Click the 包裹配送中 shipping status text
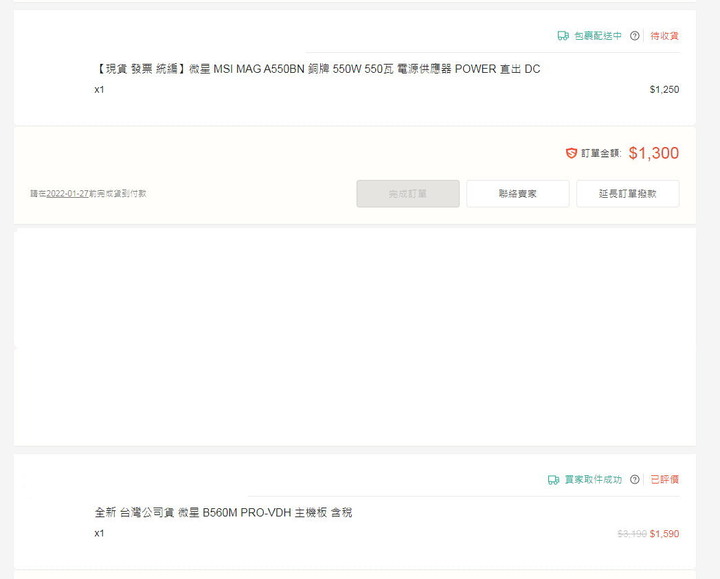This screenshot has width=720, height=579. (598, 36)
